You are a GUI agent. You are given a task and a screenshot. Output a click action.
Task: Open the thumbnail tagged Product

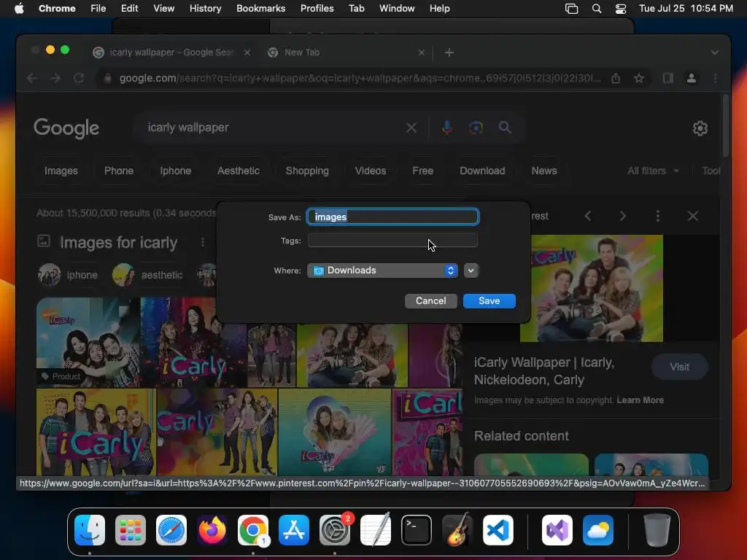(x=88, y=342)
